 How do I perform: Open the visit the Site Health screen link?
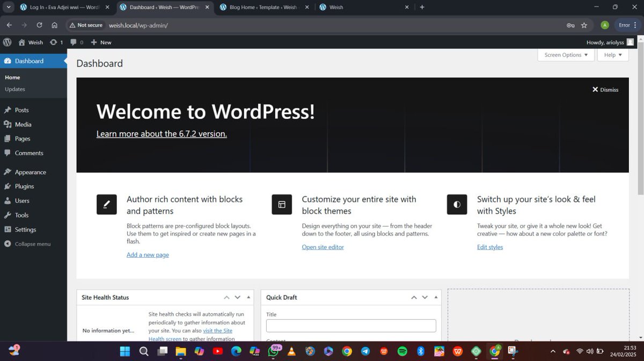191,335
